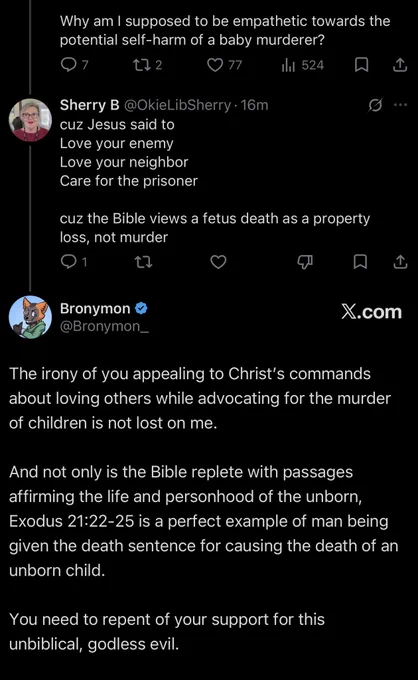Click the Bronymon display name
The image size is (418, 680).
(x=95, y=308)
